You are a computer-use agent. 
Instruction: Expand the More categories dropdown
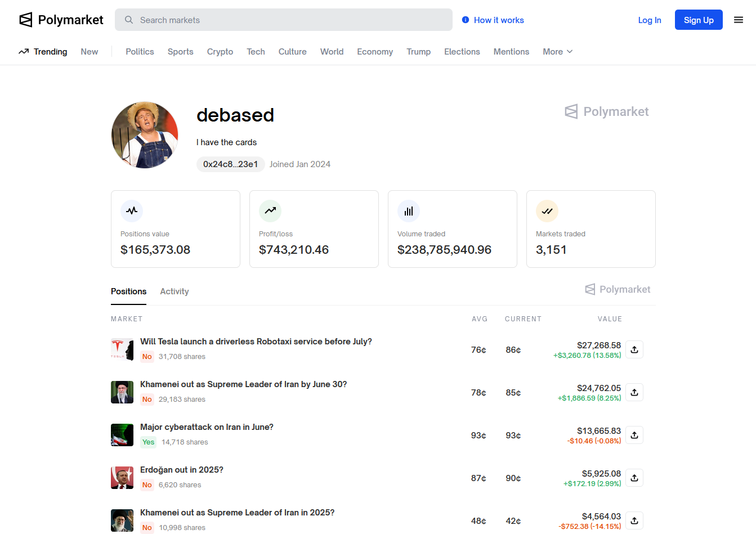coord(557,51)
